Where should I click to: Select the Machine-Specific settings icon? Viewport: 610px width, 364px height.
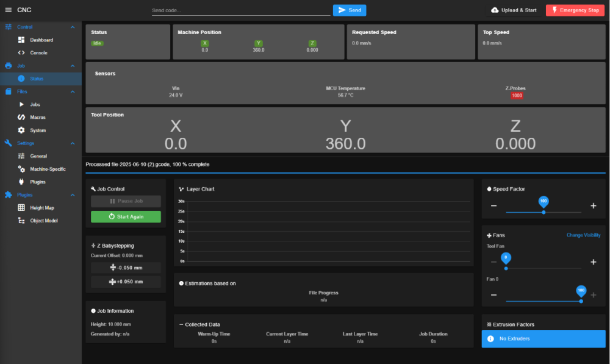21,169
